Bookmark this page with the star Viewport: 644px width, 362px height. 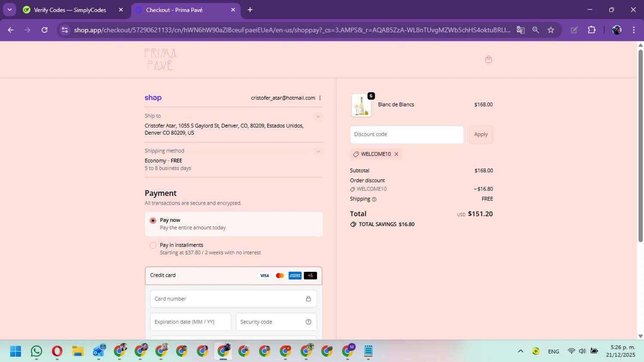tap(551, 30)
